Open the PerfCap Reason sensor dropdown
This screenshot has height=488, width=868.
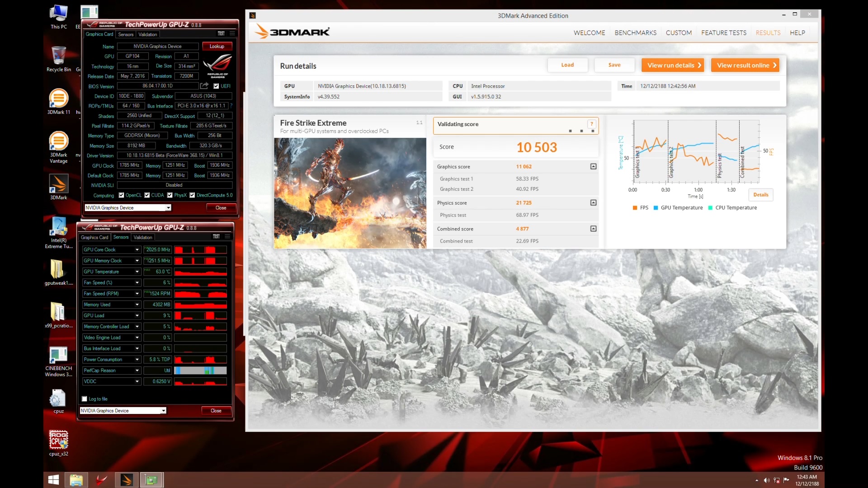[x=137, y=371]
